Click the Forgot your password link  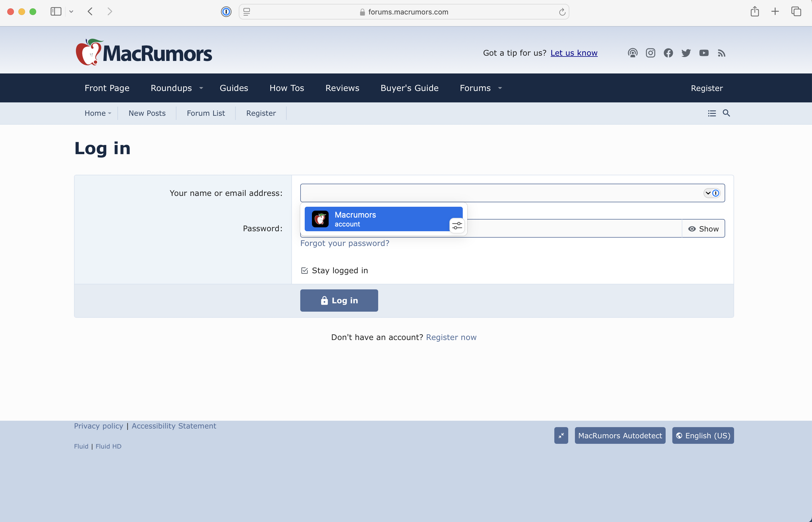(345, 243)
